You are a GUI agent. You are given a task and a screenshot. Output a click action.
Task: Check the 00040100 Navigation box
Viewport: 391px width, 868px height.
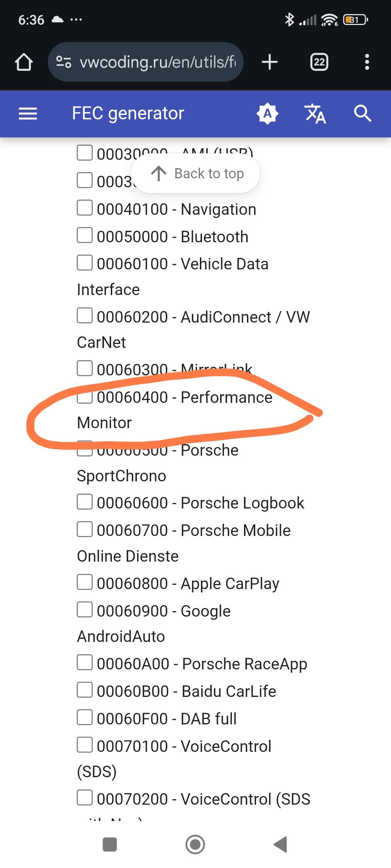85,208
